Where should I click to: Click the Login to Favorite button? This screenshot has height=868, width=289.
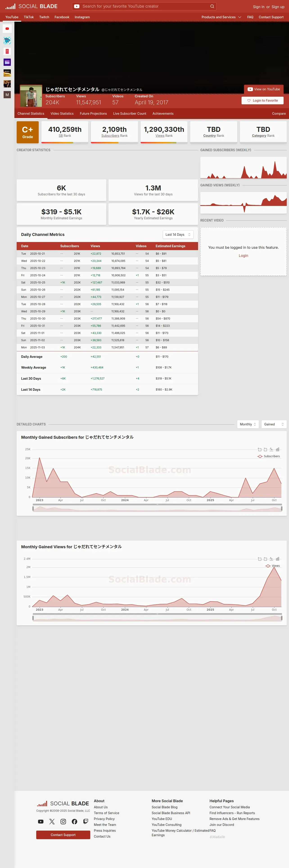point(262,101)
